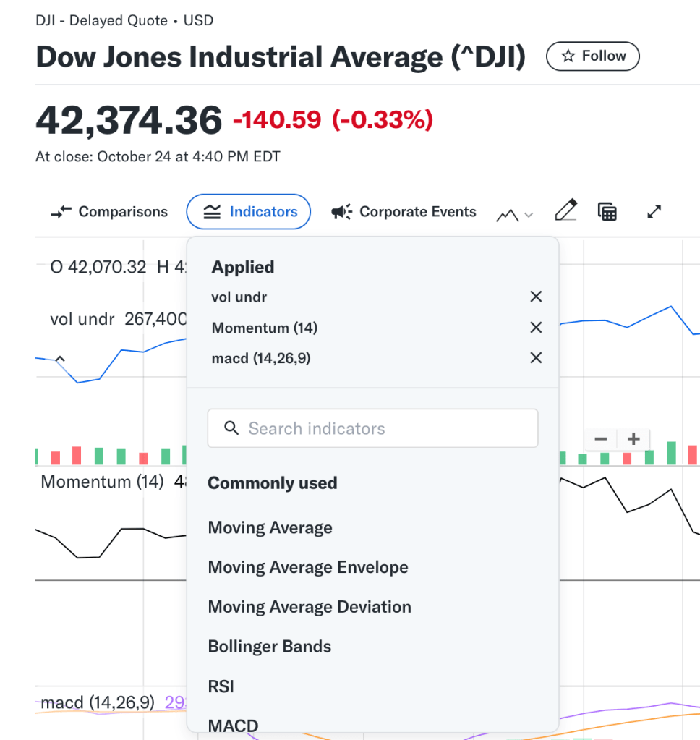Pick Moving Average Deviation indicator
The width and height of the screenshot is (700, 740).
309,607
